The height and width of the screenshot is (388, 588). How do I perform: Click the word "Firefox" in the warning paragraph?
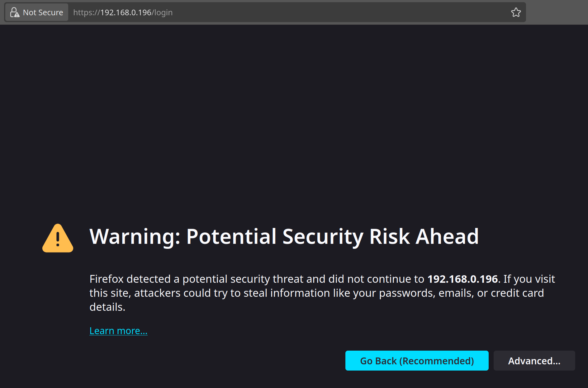click(x=107, y=279)
